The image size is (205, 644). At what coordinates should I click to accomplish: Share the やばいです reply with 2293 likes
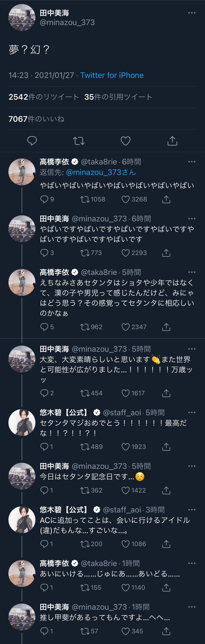pos(166,253)
